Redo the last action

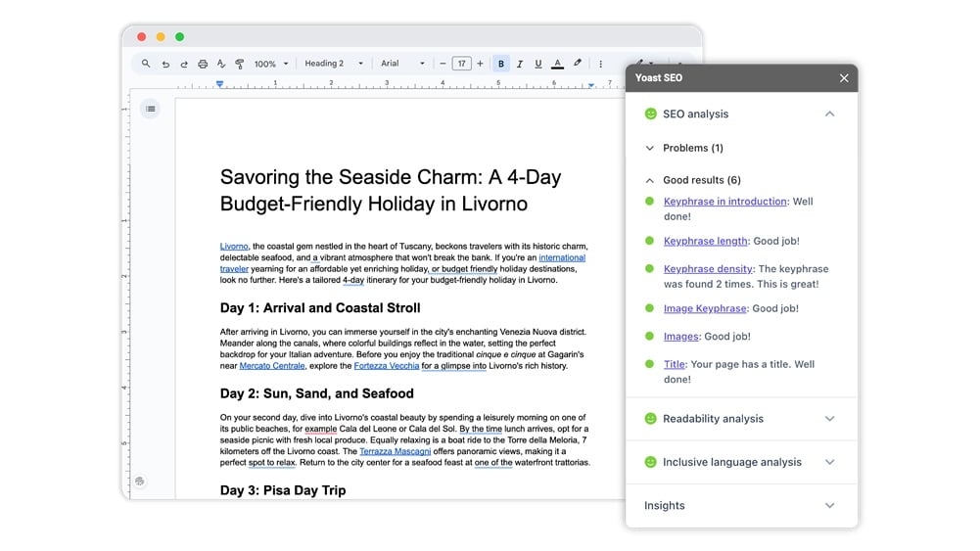click(x=184, y=64)
